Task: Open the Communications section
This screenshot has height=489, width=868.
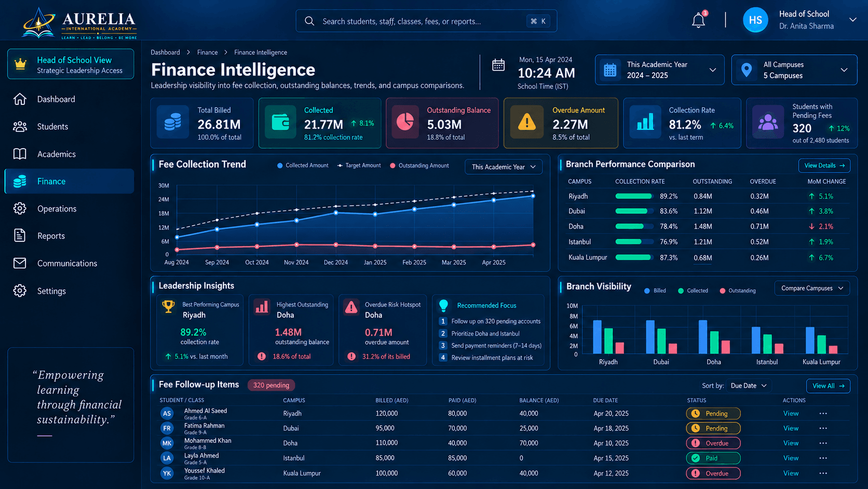Action: 70,263
